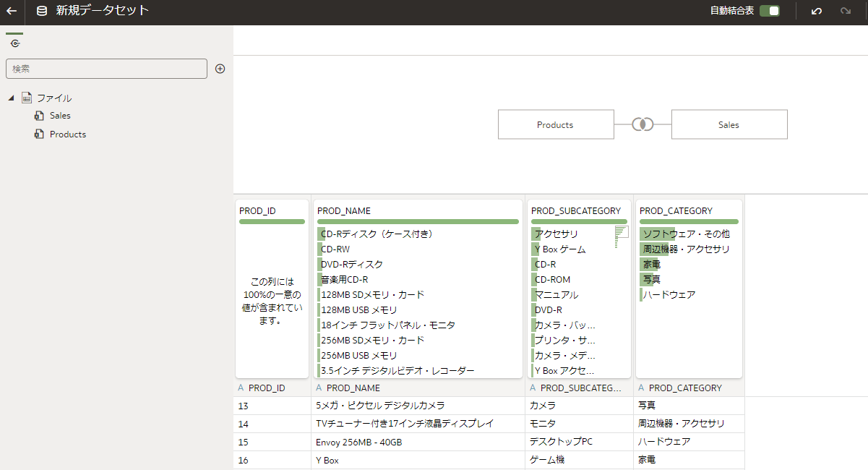Select CD-ROM in subcategory tile
The image size is (868, 470).
coord(552,280)
